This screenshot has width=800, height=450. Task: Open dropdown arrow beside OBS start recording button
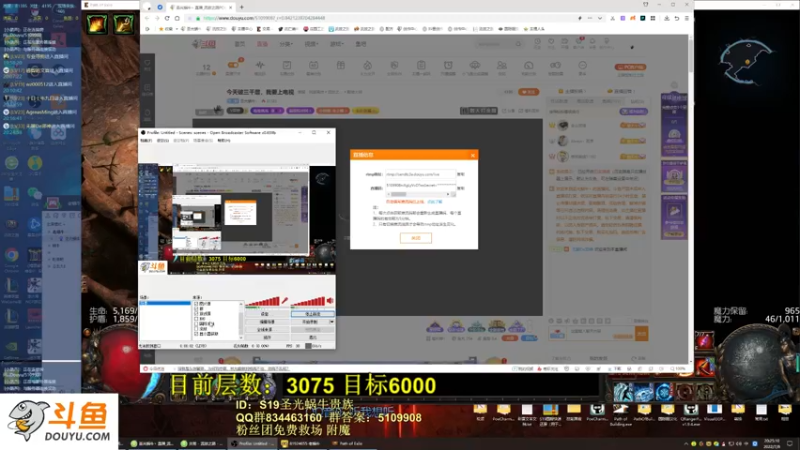[x=332, y=322]
